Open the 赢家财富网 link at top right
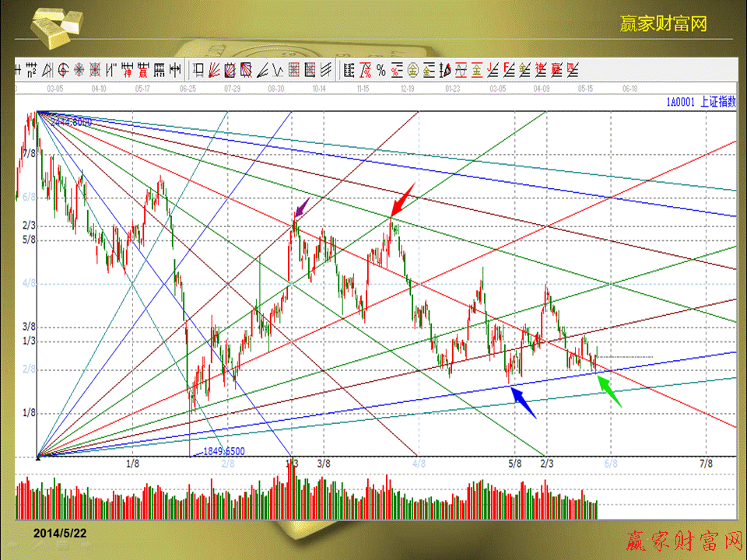This screenshot has width=747, height=560. pyautogui.click(x=663, y=23)
